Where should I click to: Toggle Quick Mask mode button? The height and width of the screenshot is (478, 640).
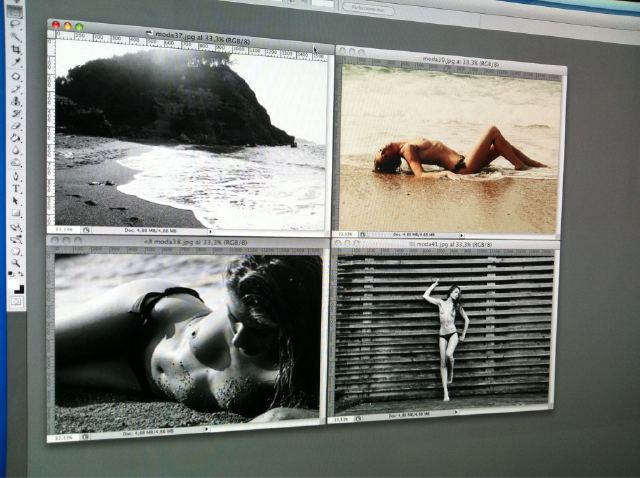[x=16, y=302]
